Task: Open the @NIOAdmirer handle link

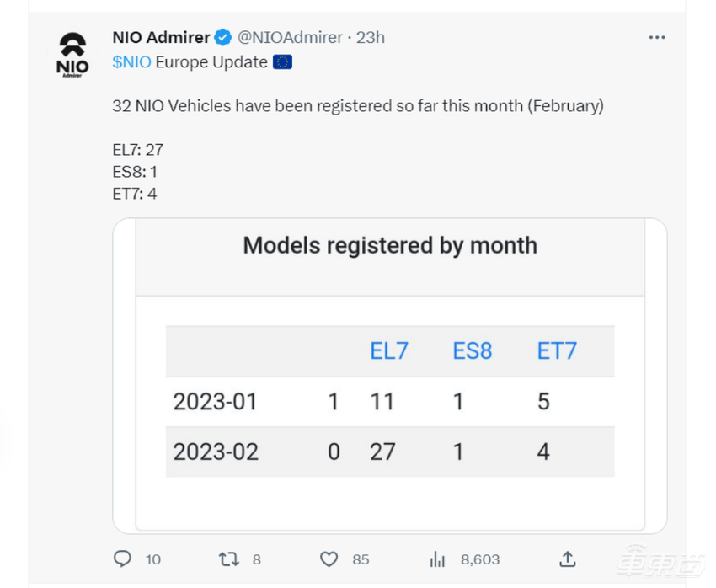Action: point(290,38)
